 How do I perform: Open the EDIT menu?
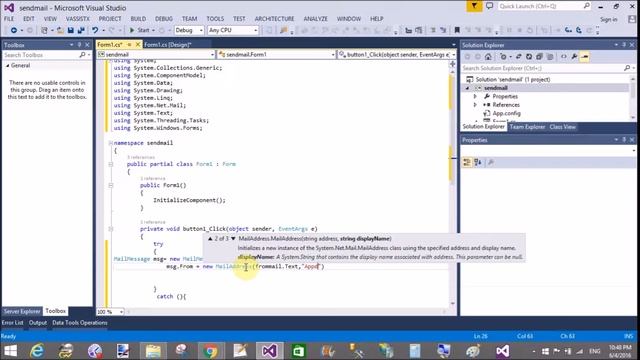click(x=29, y=19)
